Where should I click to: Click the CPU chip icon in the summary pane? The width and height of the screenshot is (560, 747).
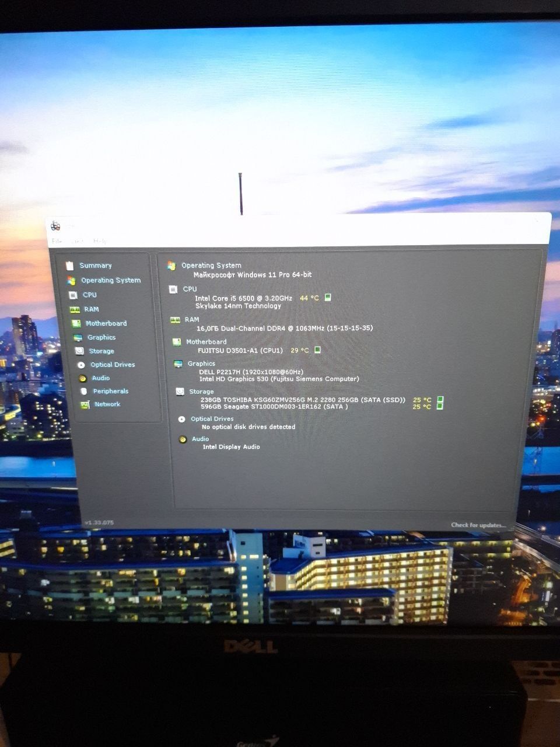[173, 289]
